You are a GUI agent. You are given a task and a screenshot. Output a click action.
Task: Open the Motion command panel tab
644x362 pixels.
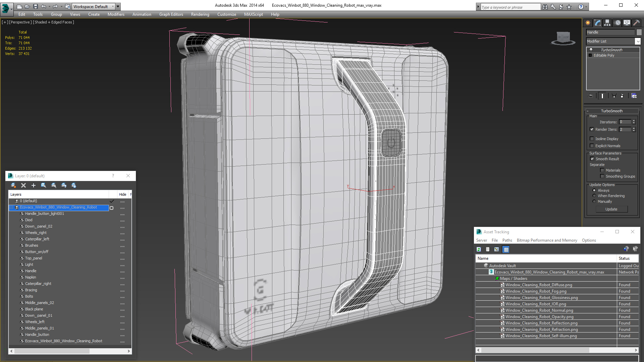pyautogui.click(x=617, y=23)
